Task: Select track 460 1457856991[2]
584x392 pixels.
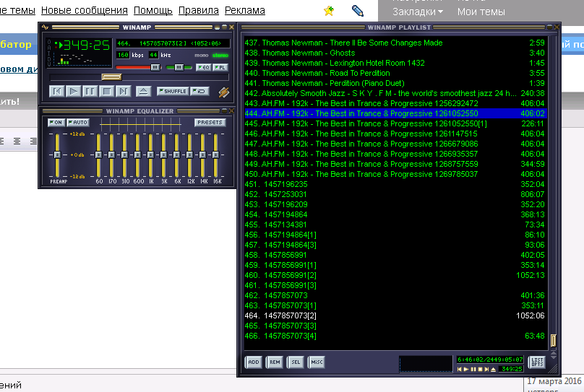Action: [395, 275]
